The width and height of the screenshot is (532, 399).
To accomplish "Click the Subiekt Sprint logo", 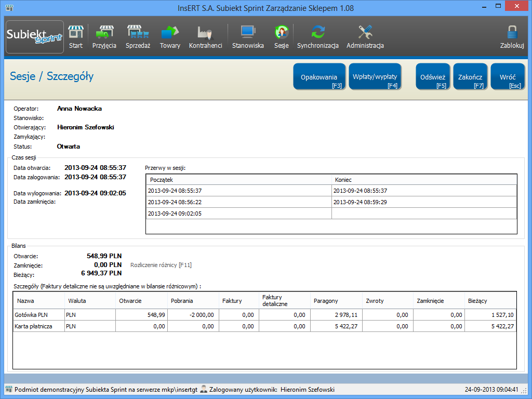I will point(35,37).
